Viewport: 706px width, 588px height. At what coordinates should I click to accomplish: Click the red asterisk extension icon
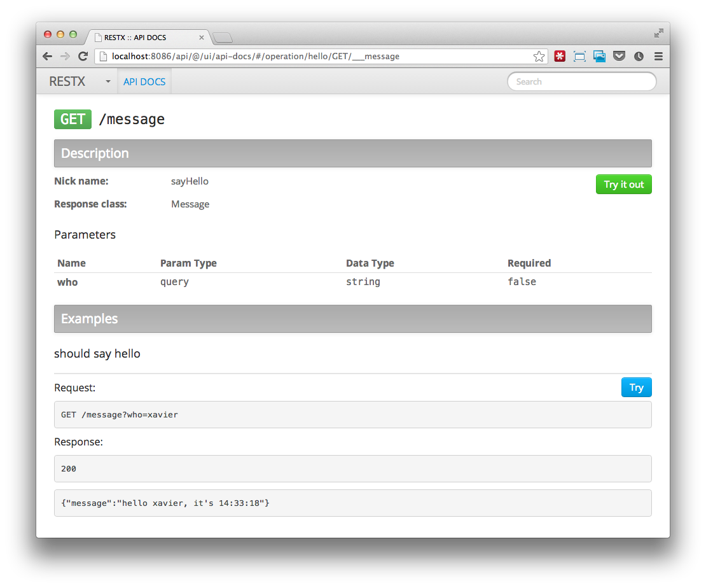[x=560, y=57]
